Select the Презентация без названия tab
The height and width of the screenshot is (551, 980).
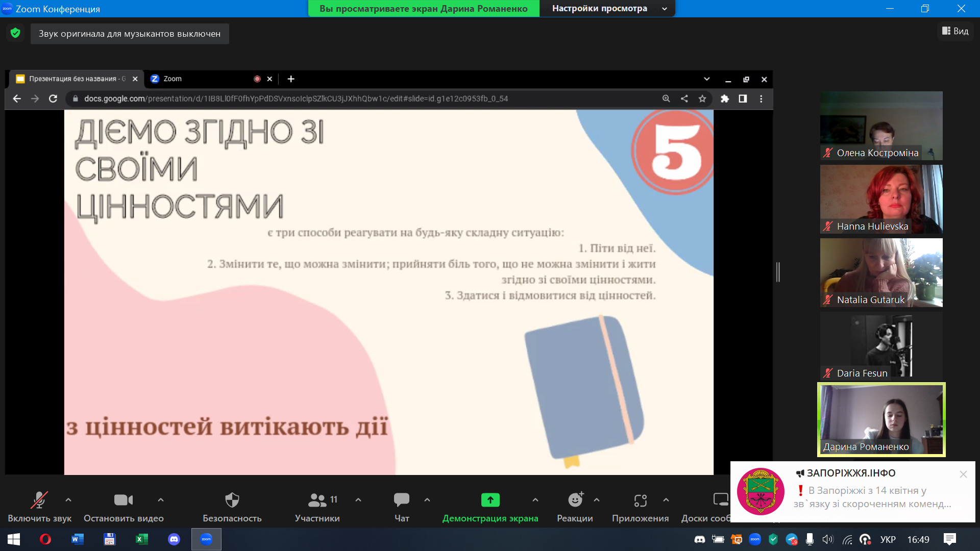coord(77,79)
